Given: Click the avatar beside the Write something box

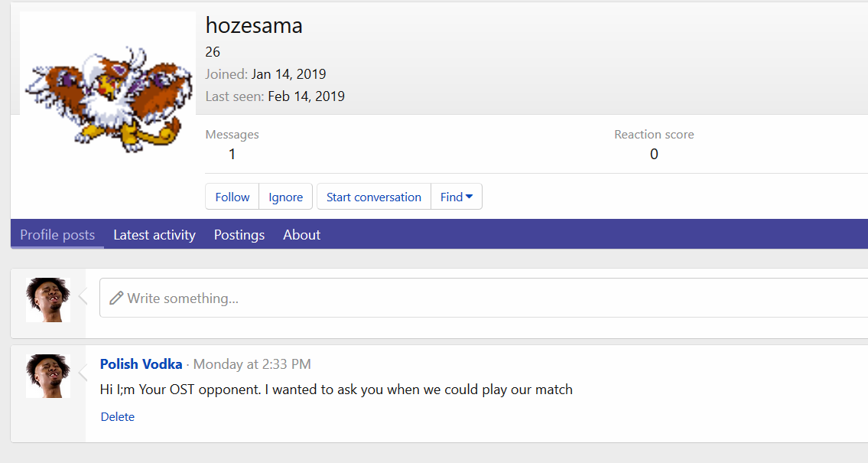Looking at the screenshot, I should pyautogui.click(x=48, y=299).
